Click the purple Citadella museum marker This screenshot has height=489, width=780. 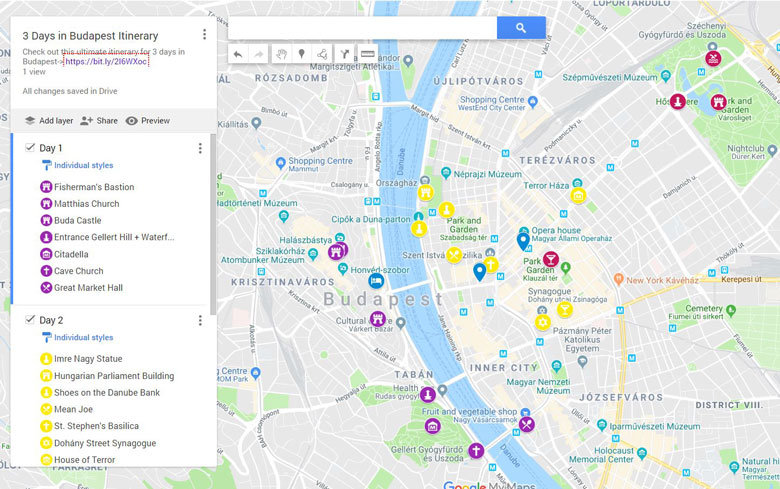coord(432,426)
